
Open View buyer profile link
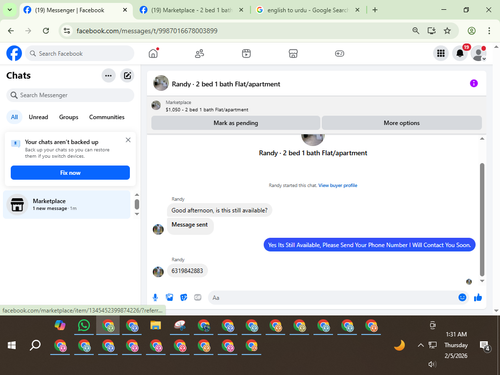point(338,185)
